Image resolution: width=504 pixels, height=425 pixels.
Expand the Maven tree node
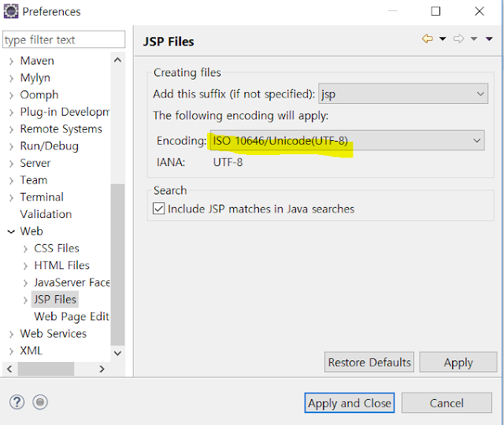click(12, 61)
